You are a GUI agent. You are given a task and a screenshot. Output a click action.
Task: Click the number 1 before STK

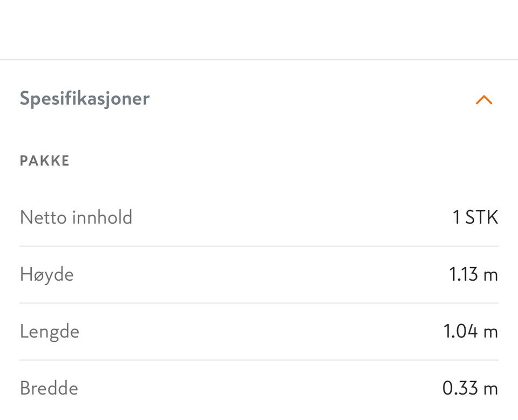tap(456, 218)
